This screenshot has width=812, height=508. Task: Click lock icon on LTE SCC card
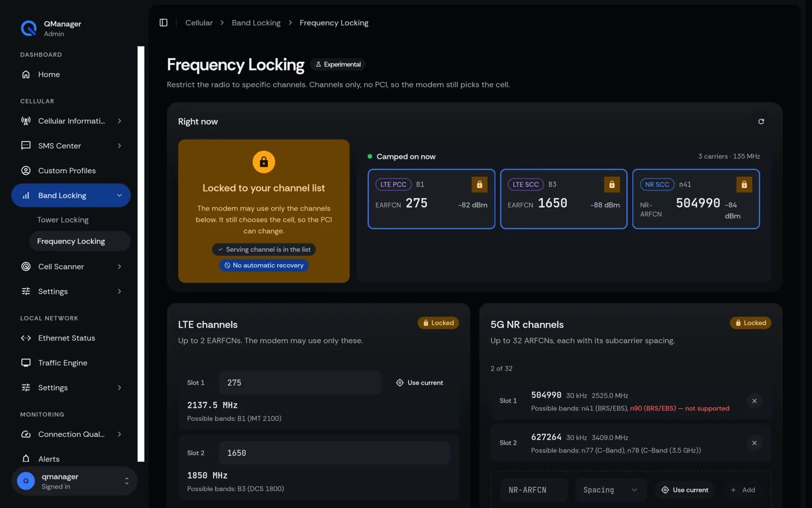point(612,184)
